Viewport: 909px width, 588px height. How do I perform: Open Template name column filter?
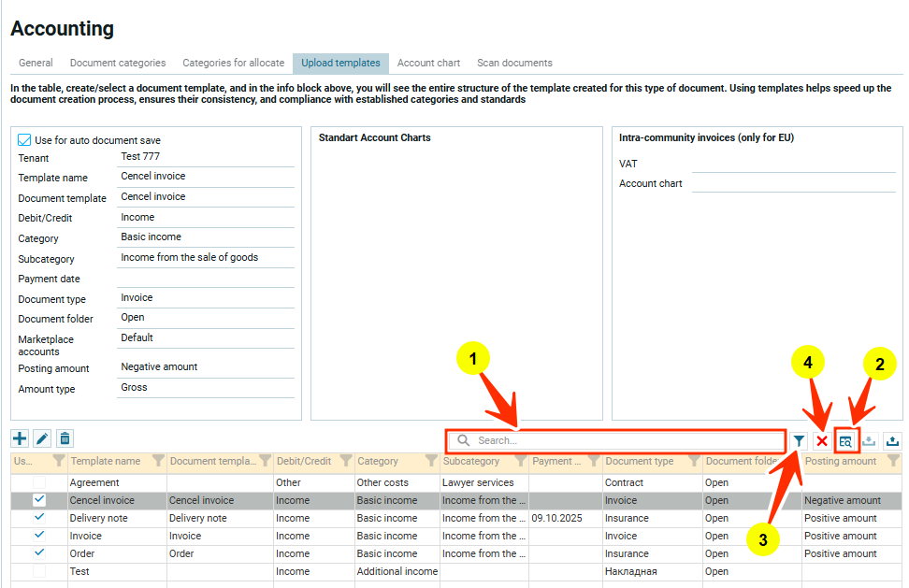pos(157,461)
